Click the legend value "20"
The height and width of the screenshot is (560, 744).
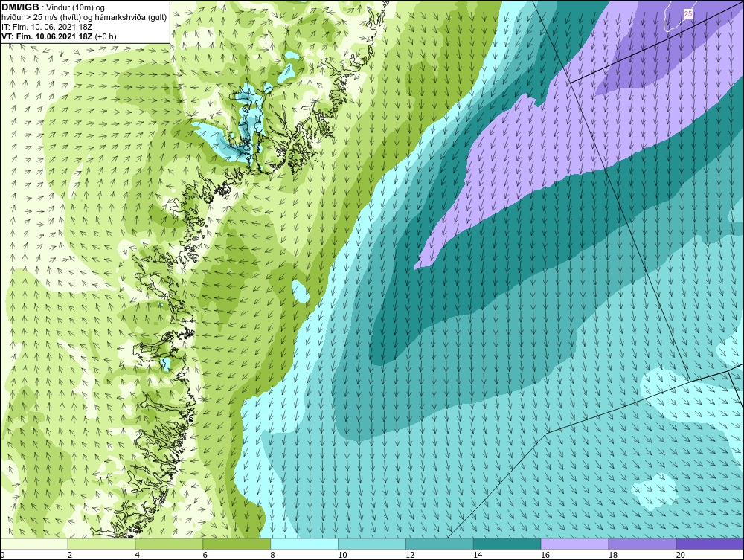pyautogui.click(x=681, y=555)
